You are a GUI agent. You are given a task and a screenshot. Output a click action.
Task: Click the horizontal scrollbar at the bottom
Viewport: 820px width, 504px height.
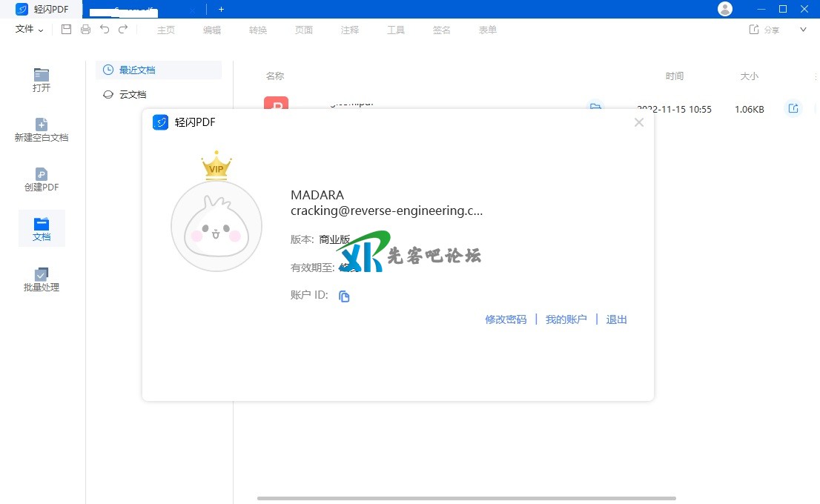pyautogui.click(x=466, y=498)
